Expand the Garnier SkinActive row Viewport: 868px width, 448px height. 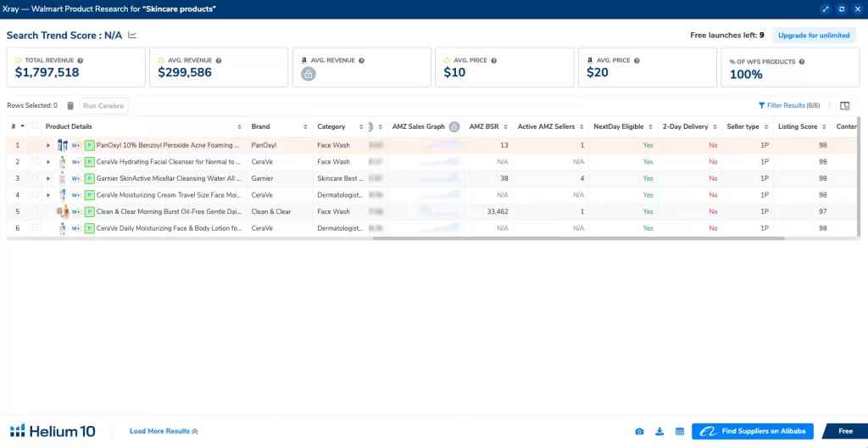[x=48, y=178]
